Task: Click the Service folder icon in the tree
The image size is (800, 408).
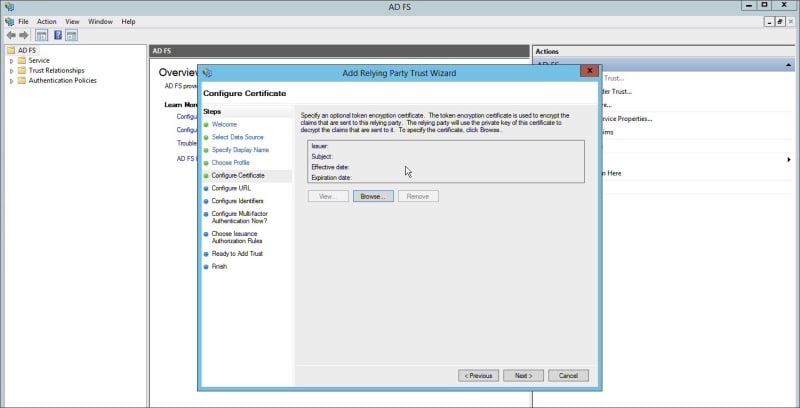Action: [x=21, y=60]
